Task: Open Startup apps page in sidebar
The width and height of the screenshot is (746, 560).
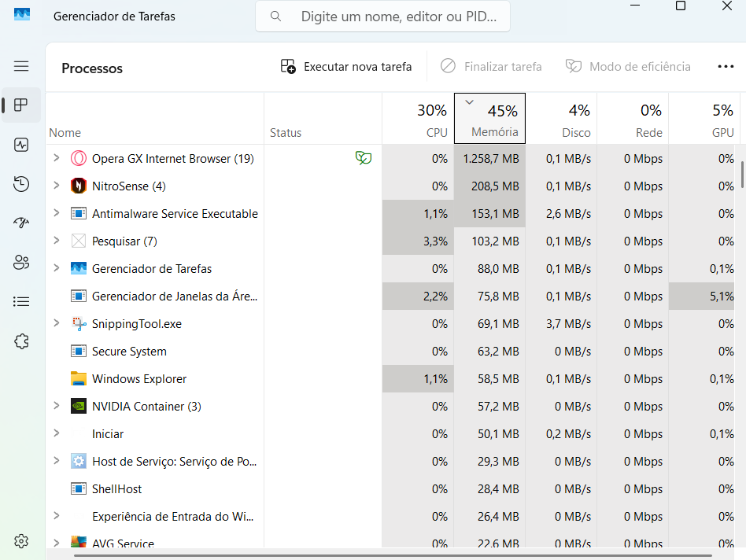Action: [x=21, y=223]
